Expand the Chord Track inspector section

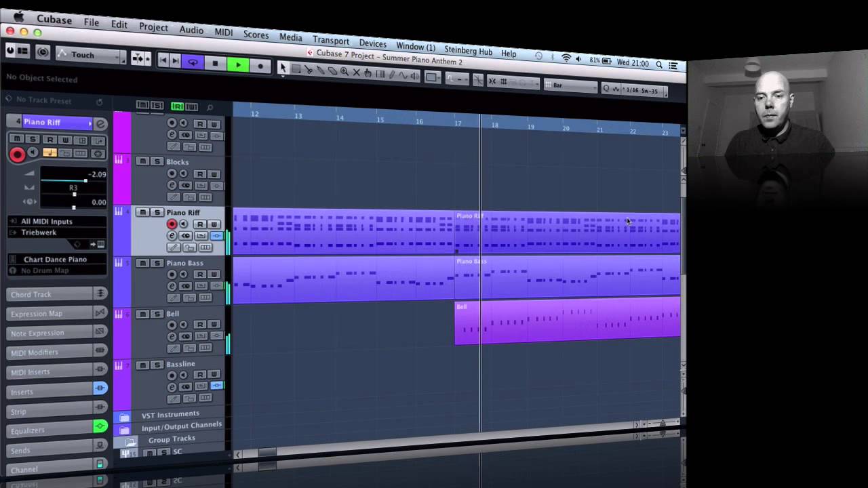(57, 294)
